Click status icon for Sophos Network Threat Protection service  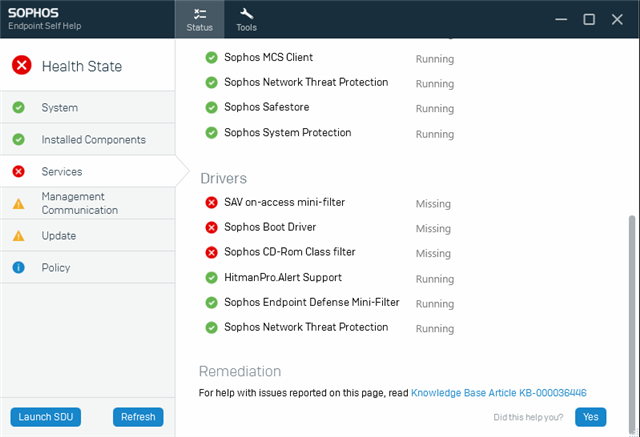tap(211, 82)
